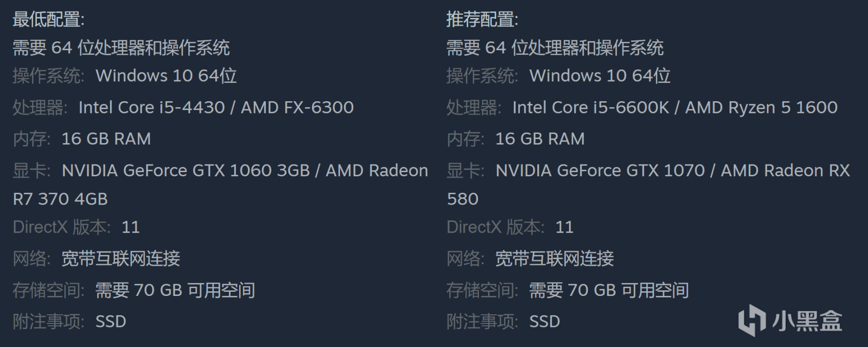This screenshot has height=347, width=868.
Task: Click the minimum processor Intel Core i5-4430 text
Action: pos(151,107)
